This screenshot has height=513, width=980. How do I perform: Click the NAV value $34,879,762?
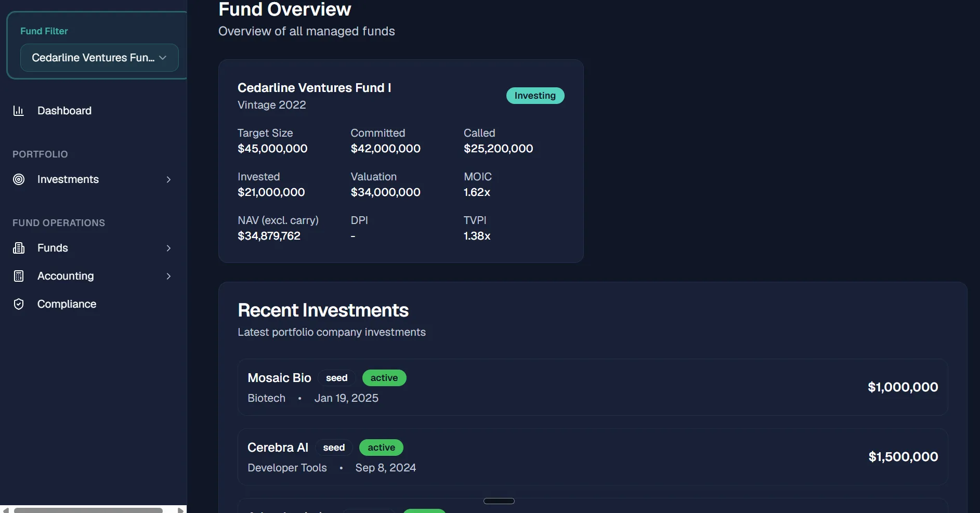pos(269,236)
